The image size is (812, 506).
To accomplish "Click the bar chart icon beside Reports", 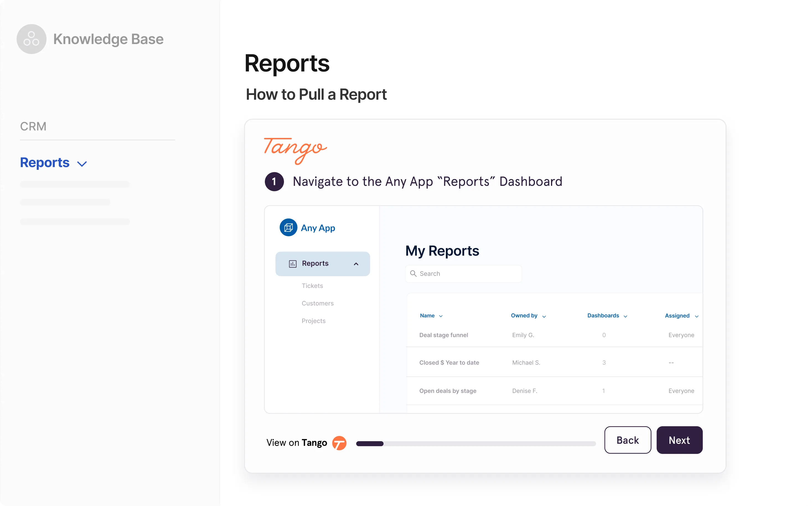I will coord(293,264).
